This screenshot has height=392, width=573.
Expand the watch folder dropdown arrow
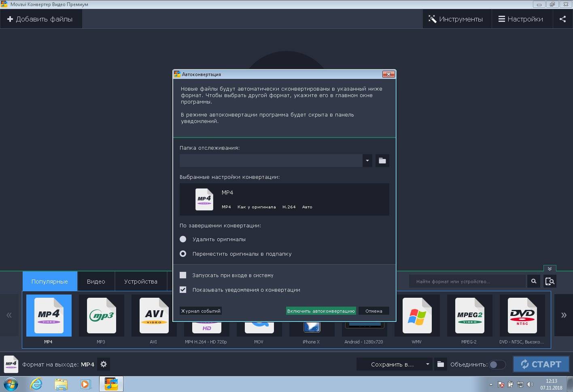367,161
